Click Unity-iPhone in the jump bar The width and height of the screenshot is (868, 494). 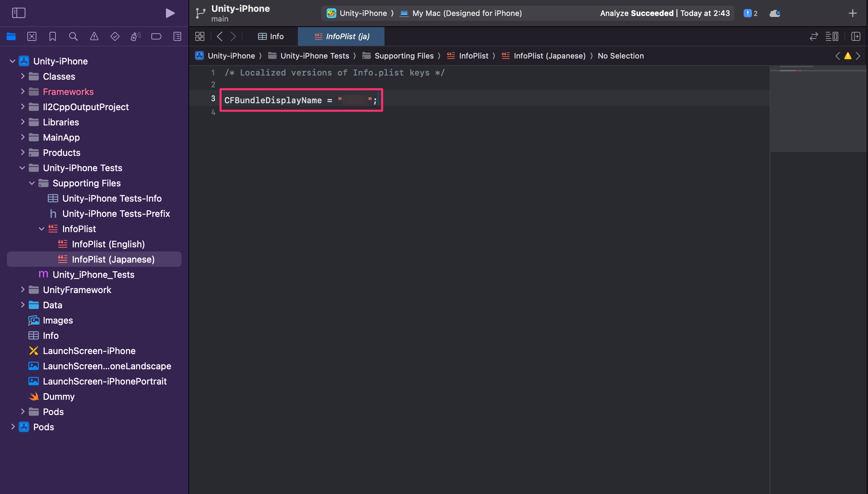(225, 56)
